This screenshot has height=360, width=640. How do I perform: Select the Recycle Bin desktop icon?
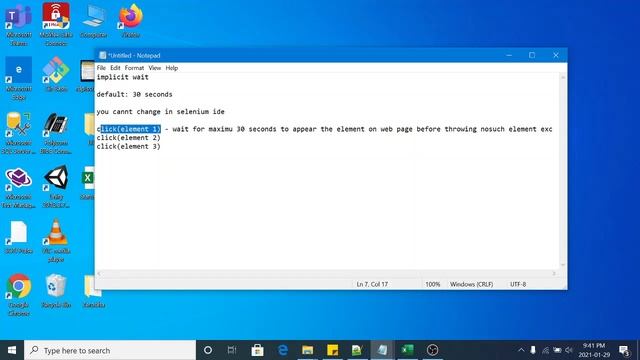[56, 291]
